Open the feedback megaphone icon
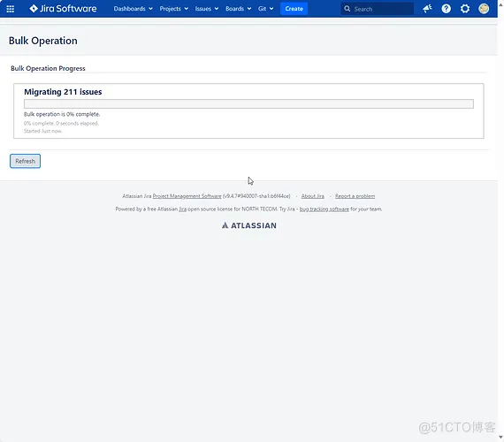The image size is (504, 442). pyautogui.click(x=427, y=9)
